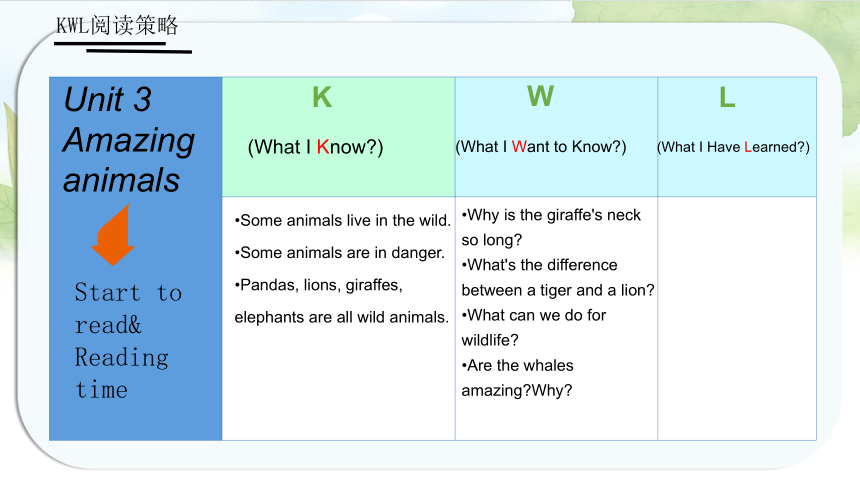Click question about giraffe's neck
The width and height of the screenshot is (860, 484).
tap(551, 227)
